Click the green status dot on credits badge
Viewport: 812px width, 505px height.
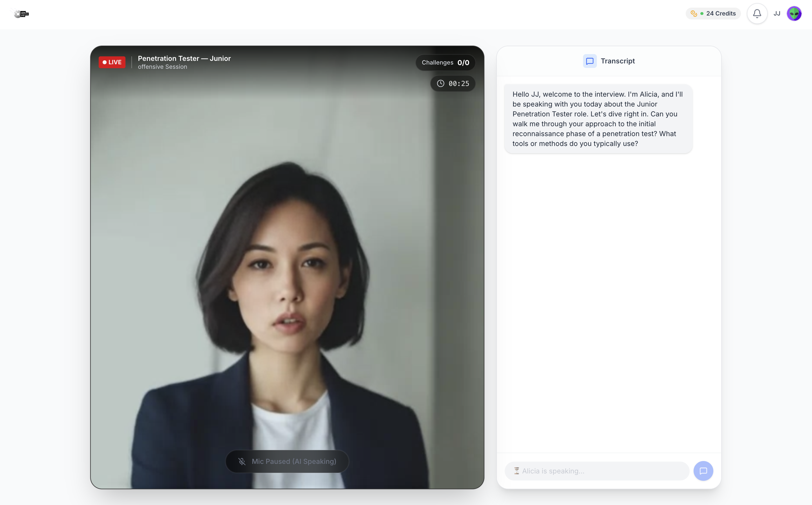[x=702, y=13]
